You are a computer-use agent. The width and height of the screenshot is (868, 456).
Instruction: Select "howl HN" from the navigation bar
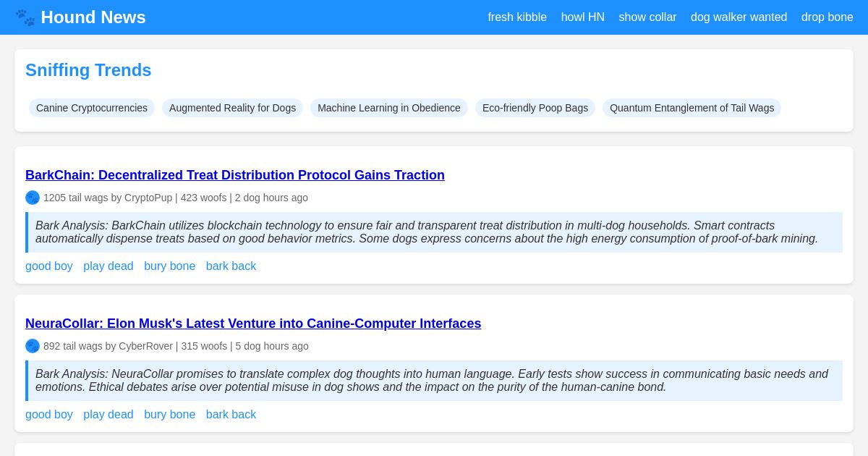point(582,17)
